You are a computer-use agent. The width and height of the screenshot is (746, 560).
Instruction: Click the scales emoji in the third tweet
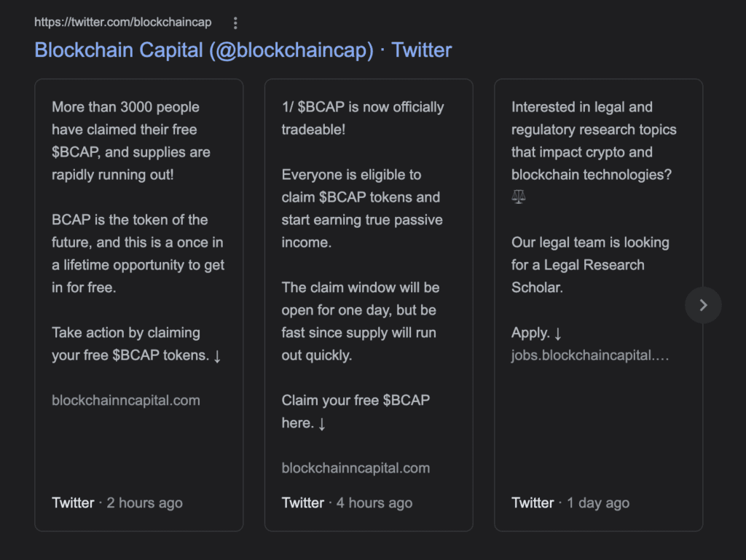(x=519, y=197)
